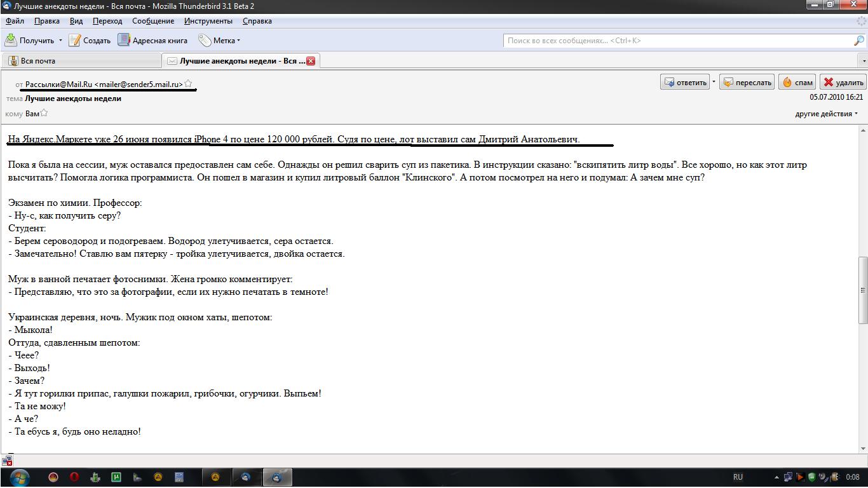Mark the message as спам
This screenshot has width=868, height=488.
click(797, 82)
